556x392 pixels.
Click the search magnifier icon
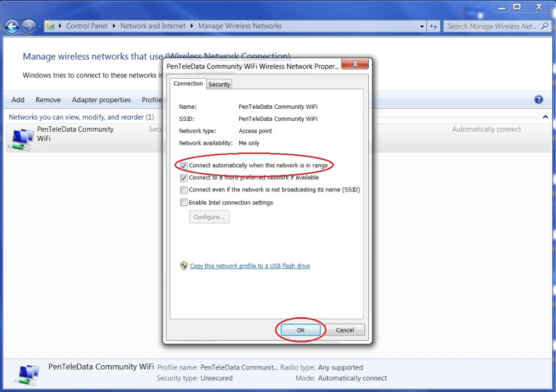545,26
